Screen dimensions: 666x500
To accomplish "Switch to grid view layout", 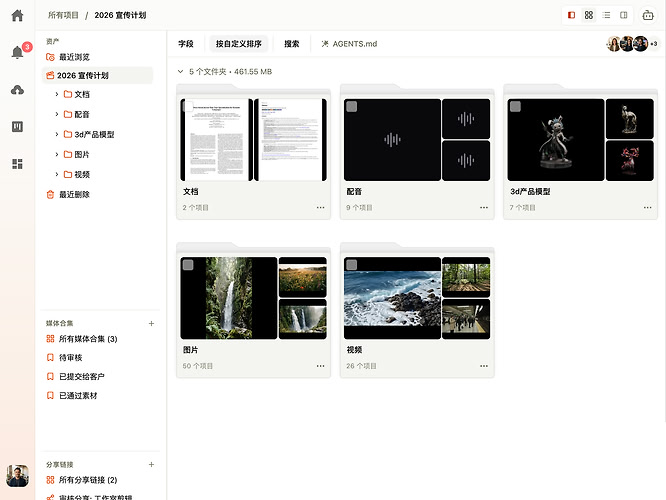I will pyautogui.click(x=589, y=15).
